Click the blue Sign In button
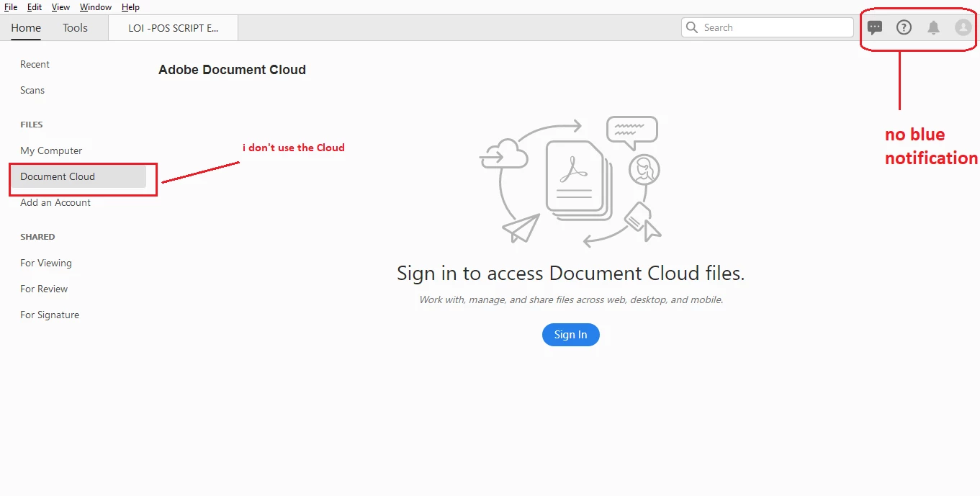This screenshot has height=496, width=980. (570, 335)
